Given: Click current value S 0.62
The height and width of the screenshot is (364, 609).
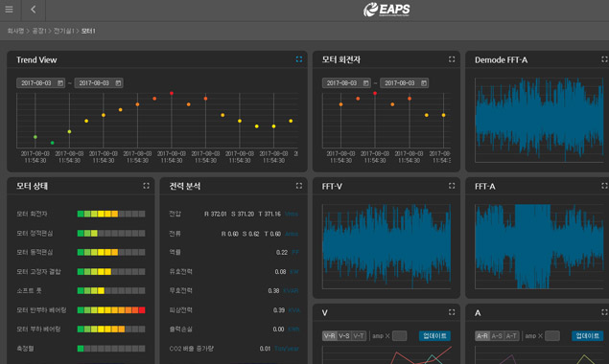Looking at the screenshot, I should pos(250,234).
